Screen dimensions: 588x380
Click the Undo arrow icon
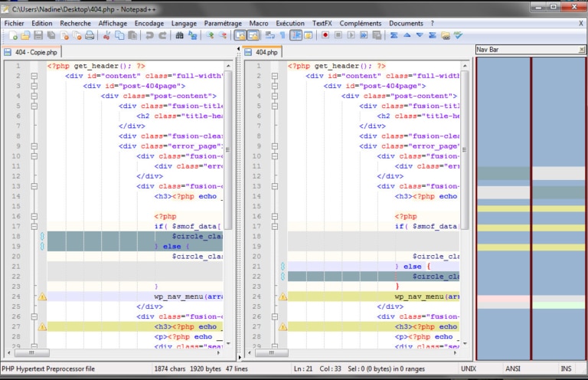[x=149, y=35]
